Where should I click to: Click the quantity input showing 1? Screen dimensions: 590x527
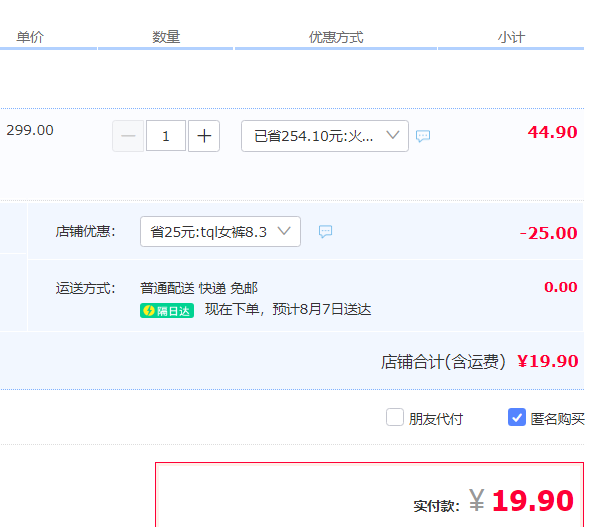point(166,136)
